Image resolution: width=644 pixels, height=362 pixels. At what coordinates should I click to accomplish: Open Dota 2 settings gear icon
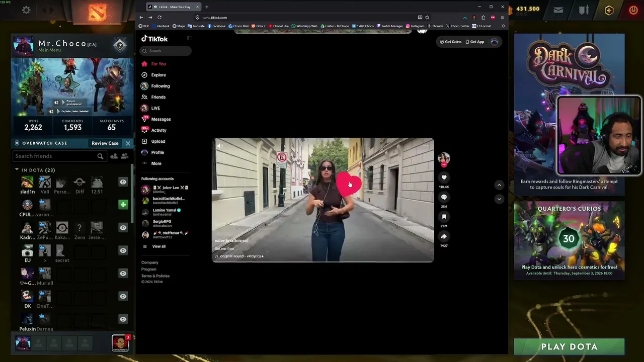(x=26, y=10)
